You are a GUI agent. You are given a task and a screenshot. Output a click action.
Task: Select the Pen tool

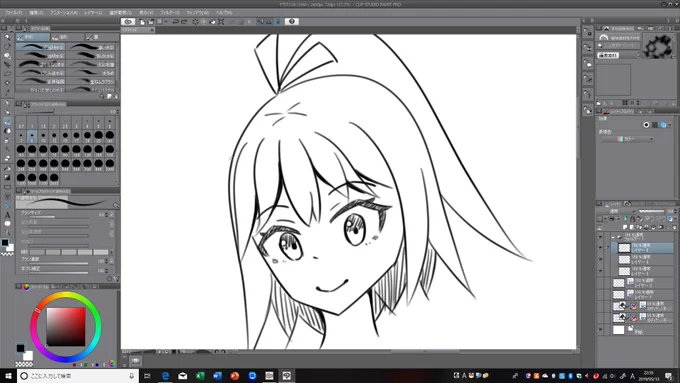coord(7,103)
